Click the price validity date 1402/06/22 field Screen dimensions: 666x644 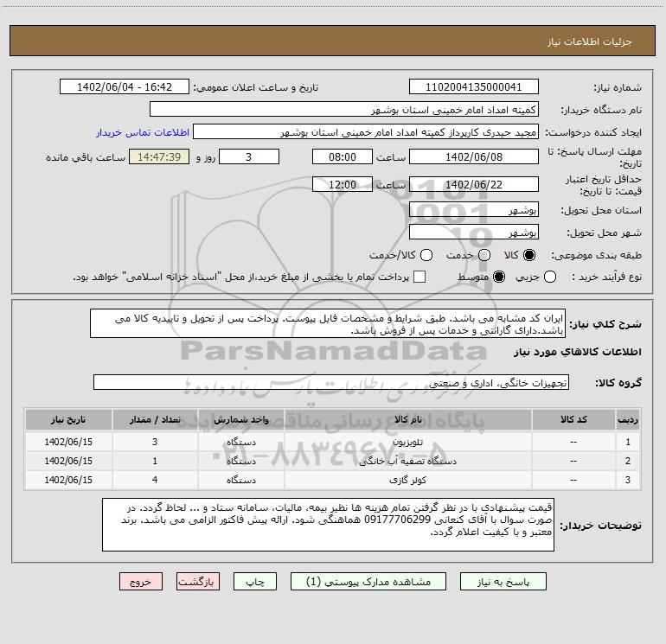point(474,185)
